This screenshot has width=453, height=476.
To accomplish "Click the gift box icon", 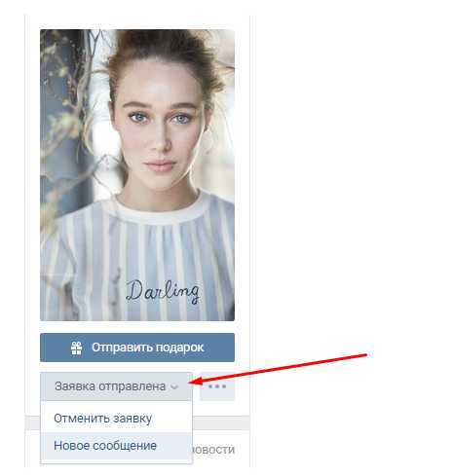I will (x=77, y=348).
